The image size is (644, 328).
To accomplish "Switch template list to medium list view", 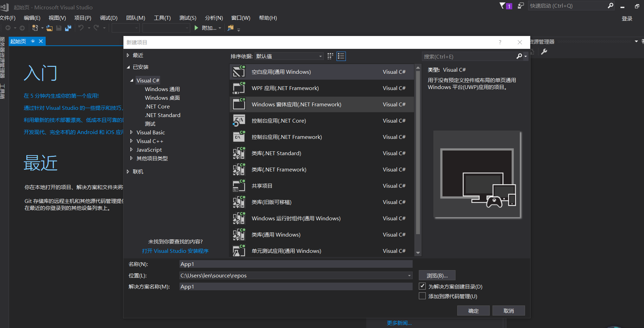I will point(341,56).
